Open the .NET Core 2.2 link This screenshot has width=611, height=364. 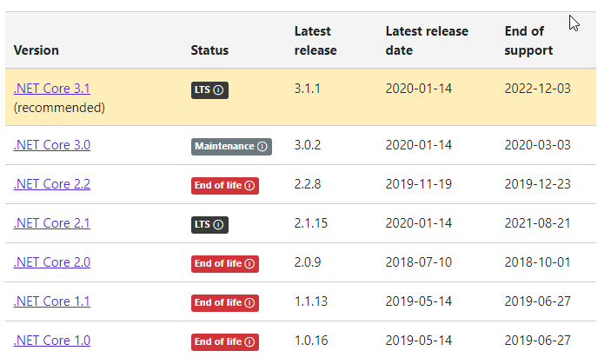tap(52, 184)
